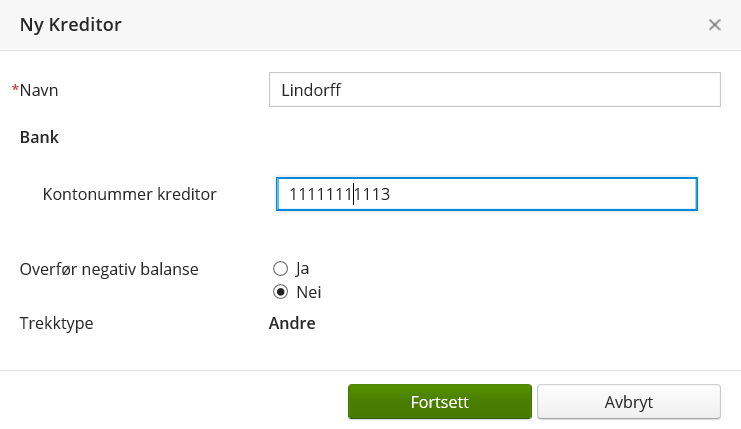
Task: Click the Kontonummer kreditor label
Action: point(130,194)
